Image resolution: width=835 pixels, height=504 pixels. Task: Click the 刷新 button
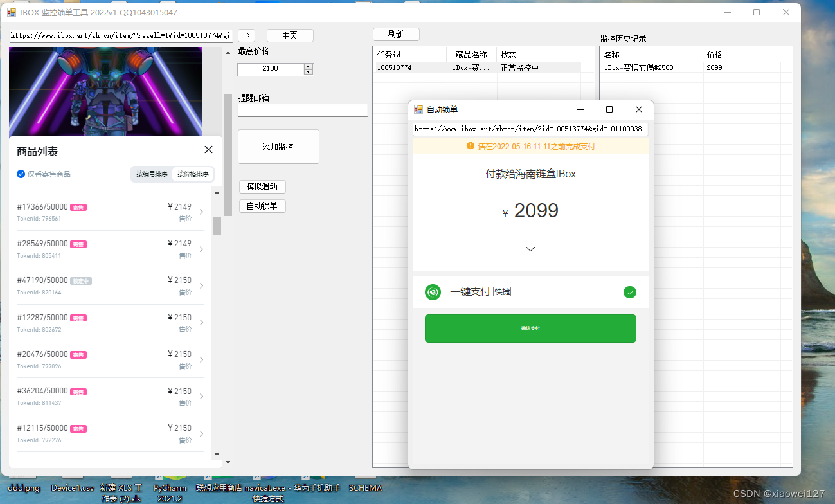pos(396,34)
